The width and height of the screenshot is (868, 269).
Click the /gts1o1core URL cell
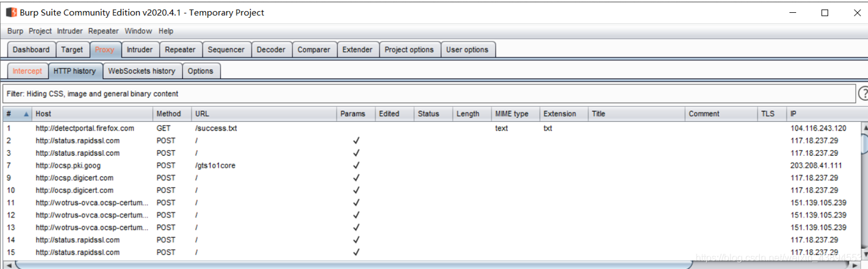215,165
